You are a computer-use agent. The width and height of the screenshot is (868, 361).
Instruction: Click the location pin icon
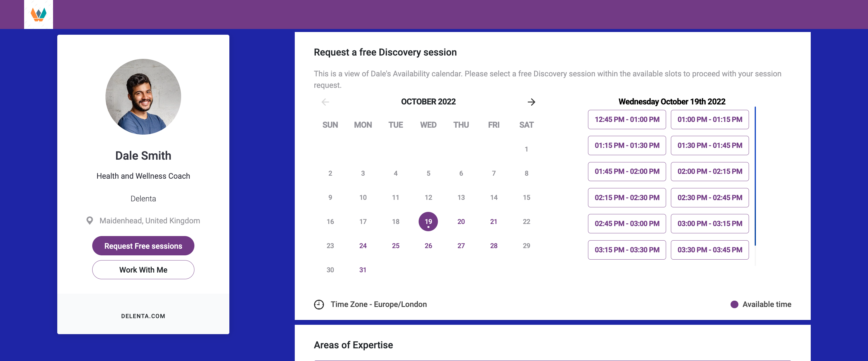[x=90, y=221]
